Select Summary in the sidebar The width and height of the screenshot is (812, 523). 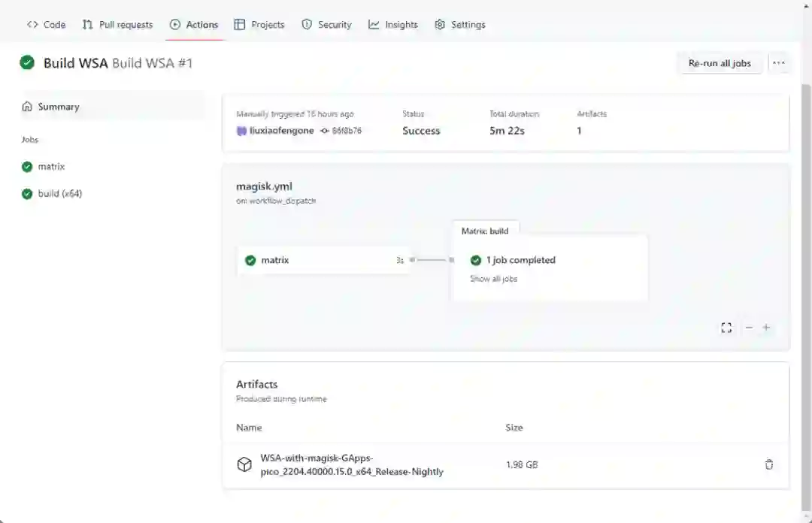coord(113,107)
